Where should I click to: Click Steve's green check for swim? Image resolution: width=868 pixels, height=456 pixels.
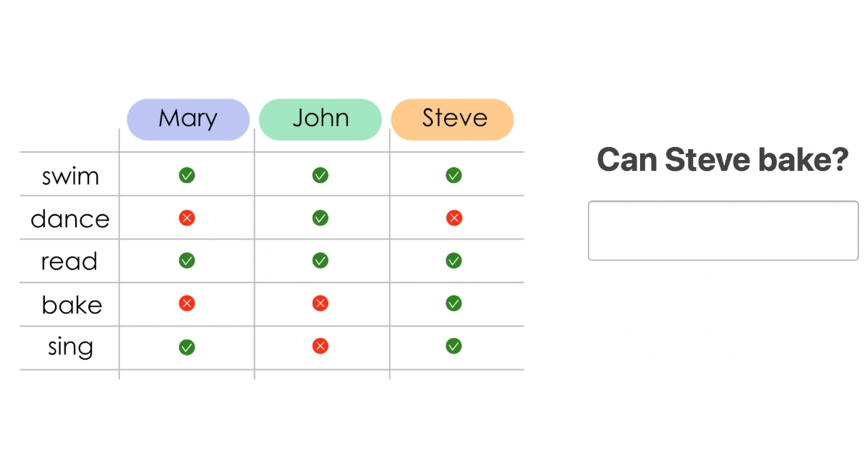tap(454, 175)
